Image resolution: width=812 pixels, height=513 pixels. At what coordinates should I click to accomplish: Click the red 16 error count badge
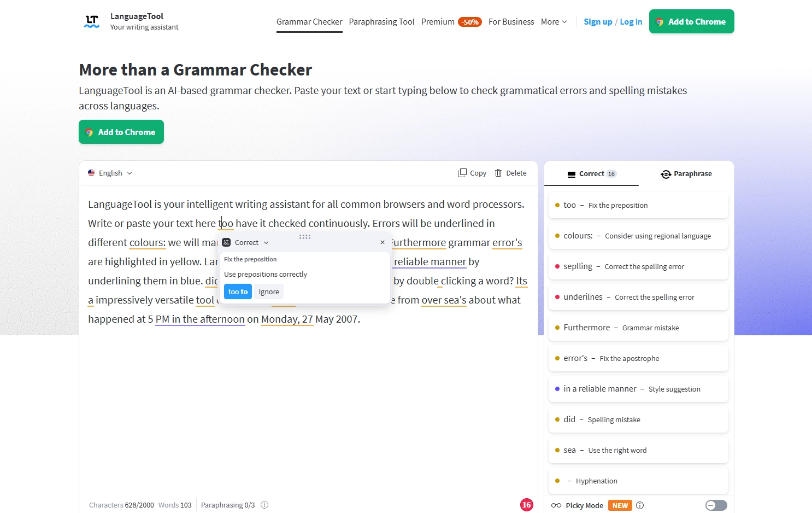pos(527,505)
